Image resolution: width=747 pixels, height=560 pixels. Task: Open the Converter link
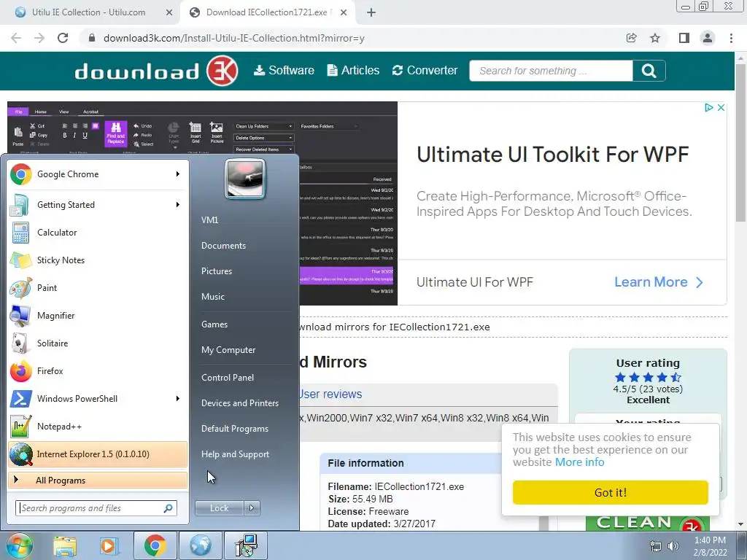pos(425,71)
